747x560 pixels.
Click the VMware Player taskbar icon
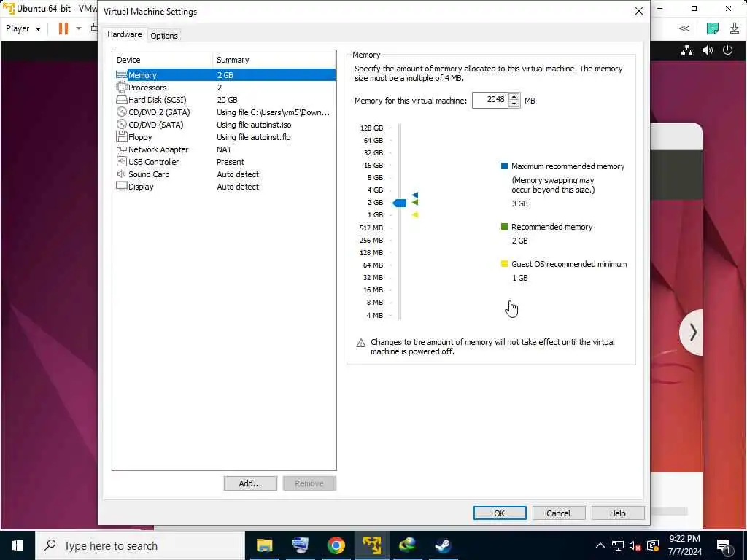pos(371,545)
